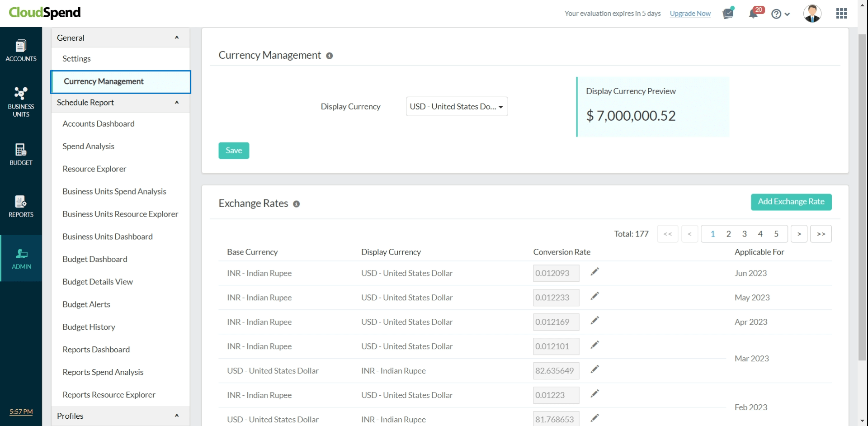Open the apps grid in top bar

[842, 13]
